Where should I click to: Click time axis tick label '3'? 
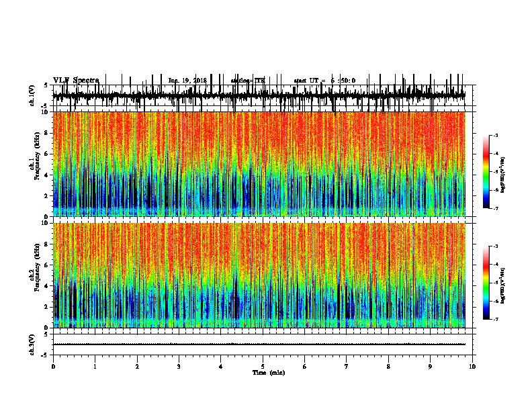pos(179,367)
